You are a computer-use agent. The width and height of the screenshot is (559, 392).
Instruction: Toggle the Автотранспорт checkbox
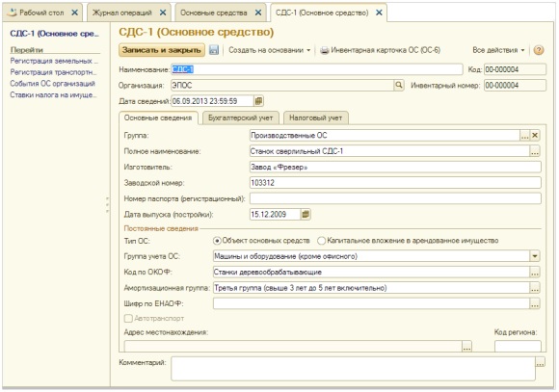(128, 318)
